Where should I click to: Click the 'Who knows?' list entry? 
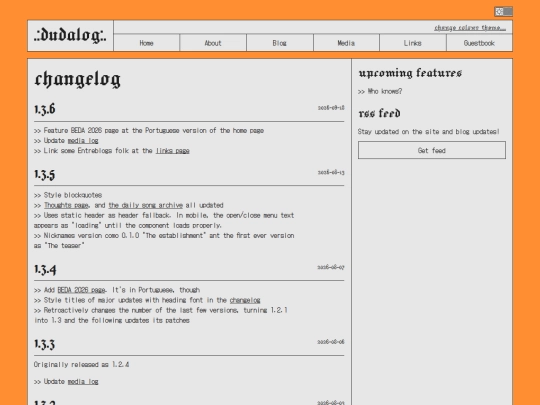[x=380, y=91]
